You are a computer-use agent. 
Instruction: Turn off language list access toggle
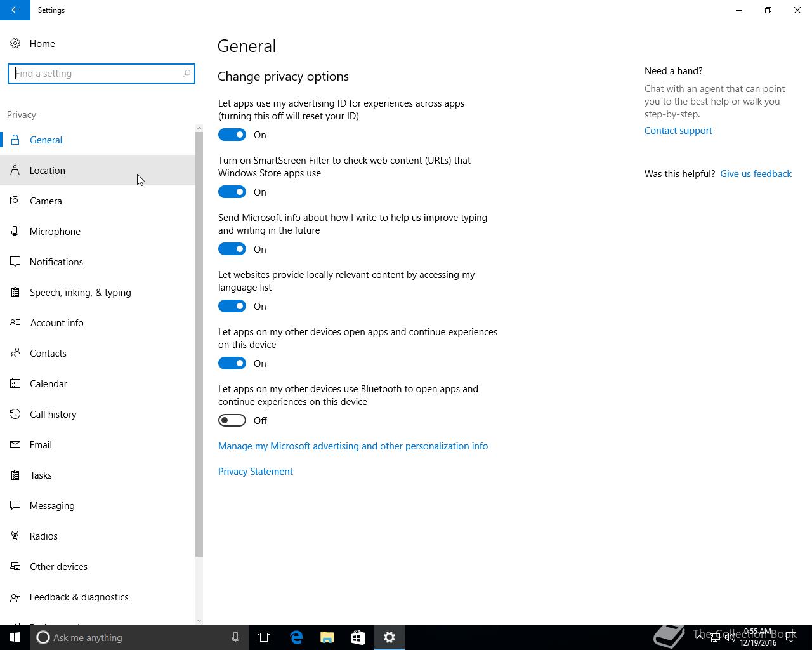tap(232, 306)
